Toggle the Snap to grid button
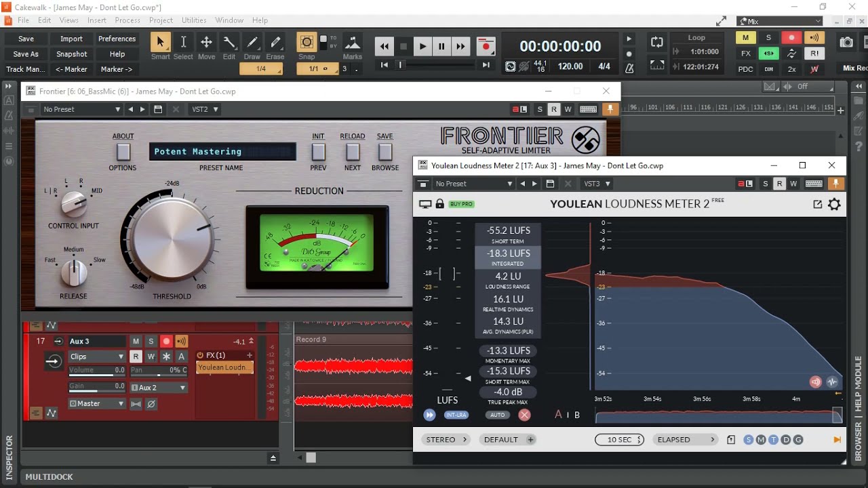The height and width of the screenshot is (488, 868). click(307, 42)
